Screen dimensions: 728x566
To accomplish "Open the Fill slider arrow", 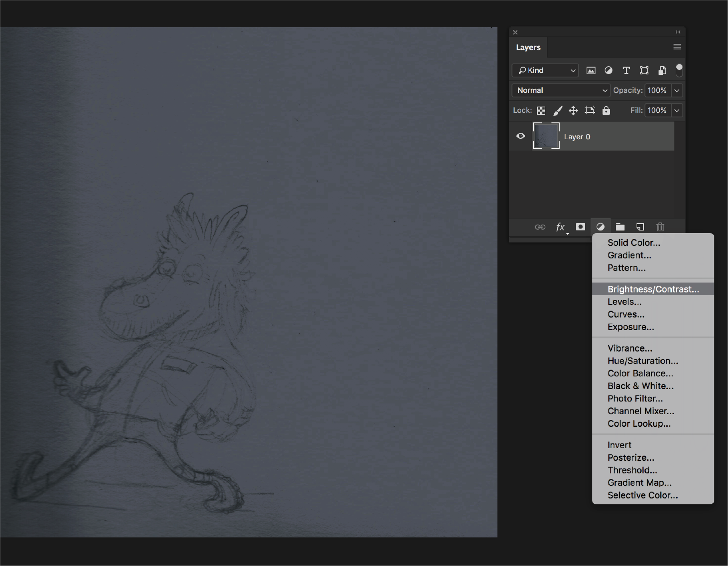I will [677, 110].
